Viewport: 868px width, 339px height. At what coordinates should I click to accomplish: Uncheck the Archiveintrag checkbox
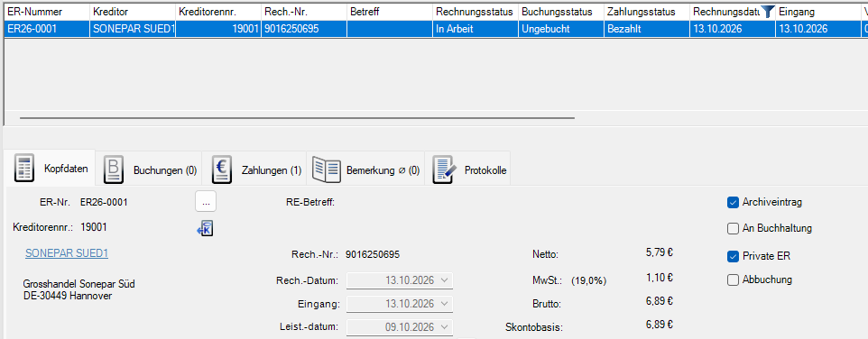click(733, 202)
